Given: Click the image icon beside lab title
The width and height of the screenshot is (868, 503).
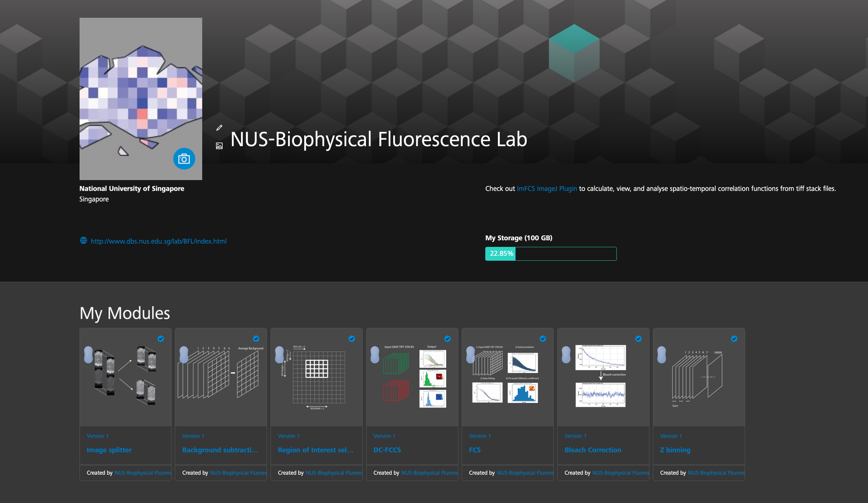Looking at the screenshot, I should pos(219,146).
